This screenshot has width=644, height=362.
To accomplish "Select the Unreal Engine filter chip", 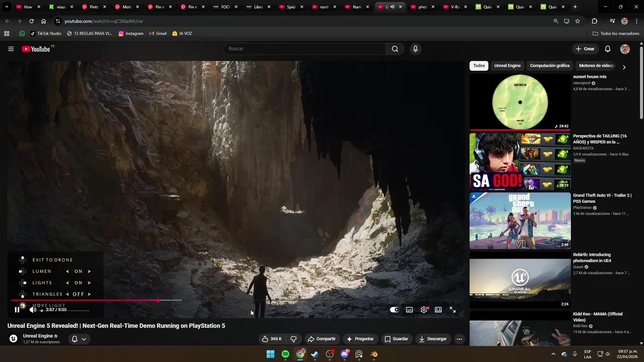I will pyautogui.click(x=507, y=66).
